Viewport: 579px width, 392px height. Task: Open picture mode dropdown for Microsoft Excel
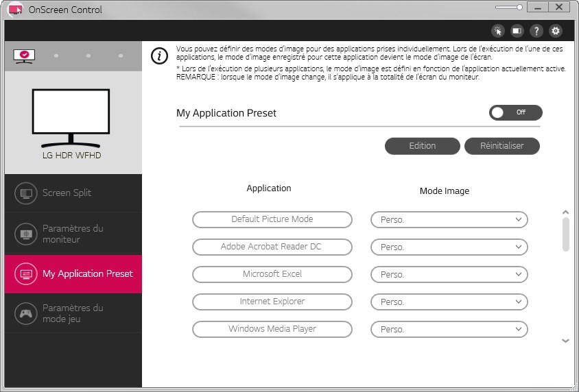tap(449, 275)
